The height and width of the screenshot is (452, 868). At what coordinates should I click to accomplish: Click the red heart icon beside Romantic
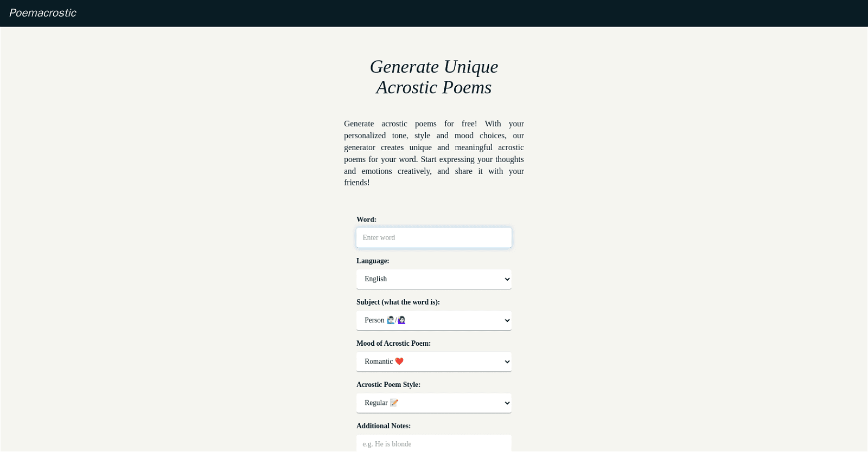pos(399,361)
